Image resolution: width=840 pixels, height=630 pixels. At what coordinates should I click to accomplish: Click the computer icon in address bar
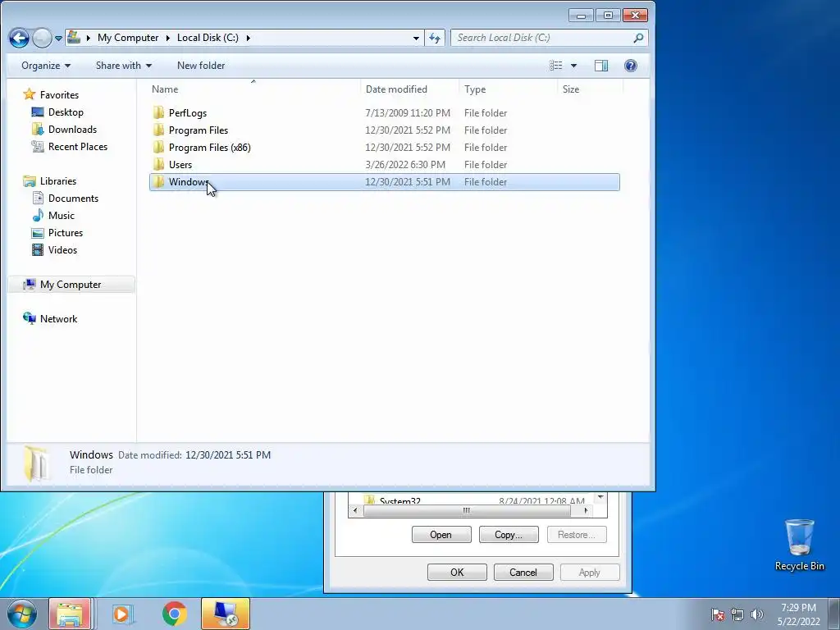pos(74,38)
